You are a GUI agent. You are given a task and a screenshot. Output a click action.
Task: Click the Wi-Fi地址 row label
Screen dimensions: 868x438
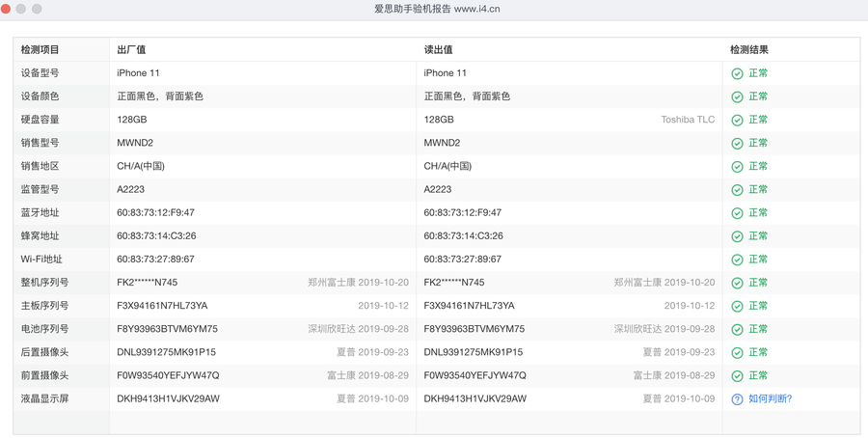pos(41,260)
